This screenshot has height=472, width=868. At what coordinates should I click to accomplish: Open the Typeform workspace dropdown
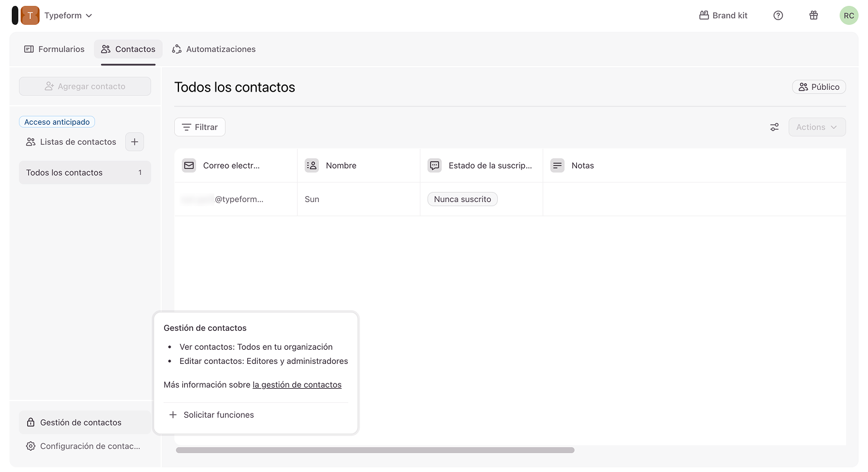(x=68, y=15)
